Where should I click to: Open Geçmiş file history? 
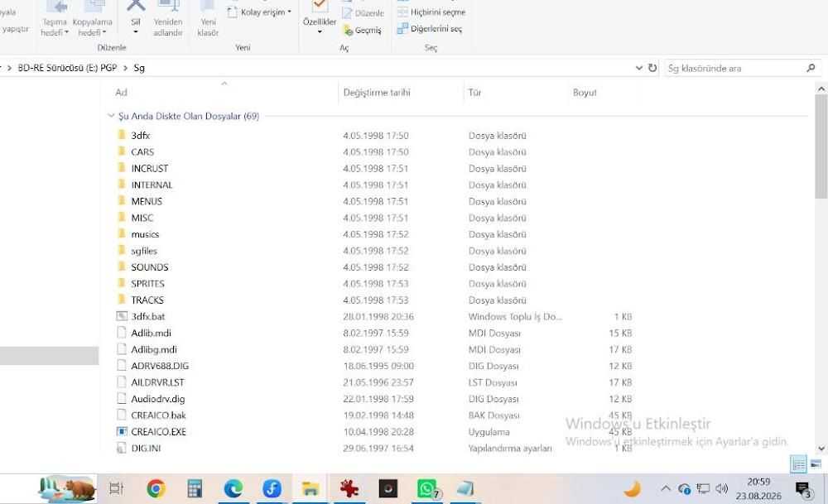(x=363, y=30)
